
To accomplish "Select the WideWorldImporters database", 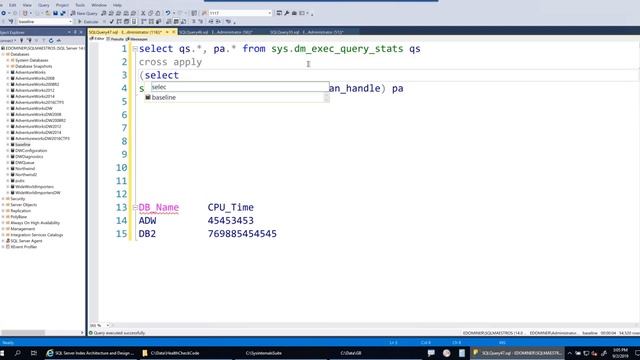I will [34, 187].
